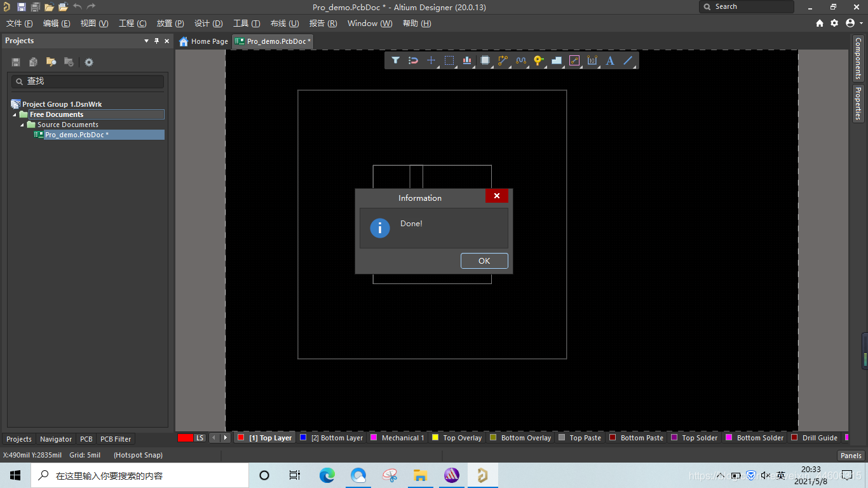Open the 报告 (R) menu
868x488 pixels.
(x=323, y=23)
